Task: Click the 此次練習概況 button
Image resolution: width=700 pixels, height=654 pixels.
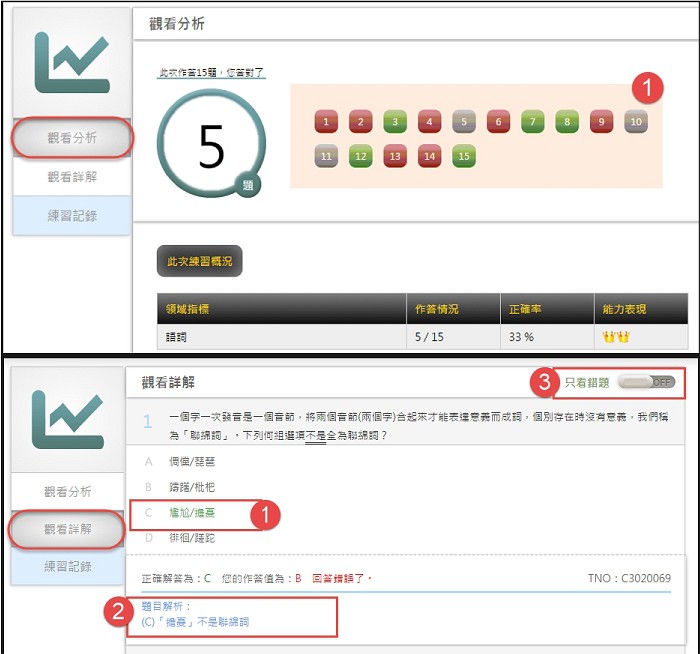Action: (x=200, y=261)
